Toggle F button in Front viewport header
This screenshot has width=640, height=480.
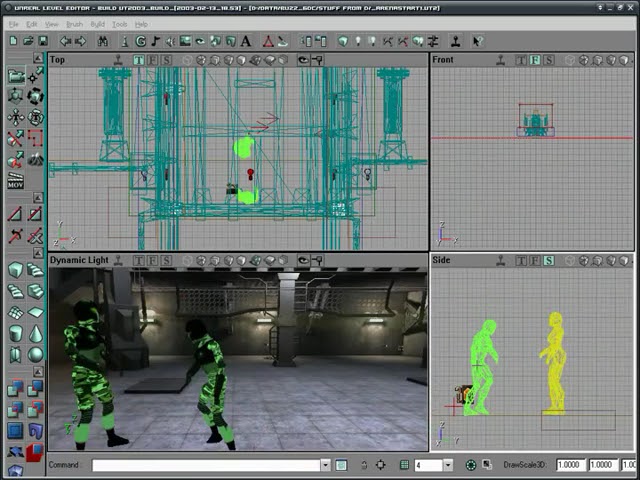click(535, 60)
